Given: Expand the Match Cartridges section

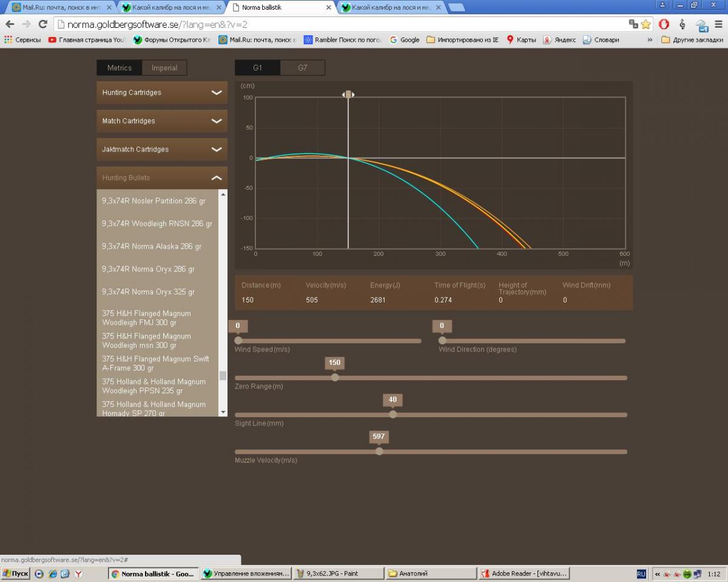Looking at the screenshot, I should [x=161, y=121].
